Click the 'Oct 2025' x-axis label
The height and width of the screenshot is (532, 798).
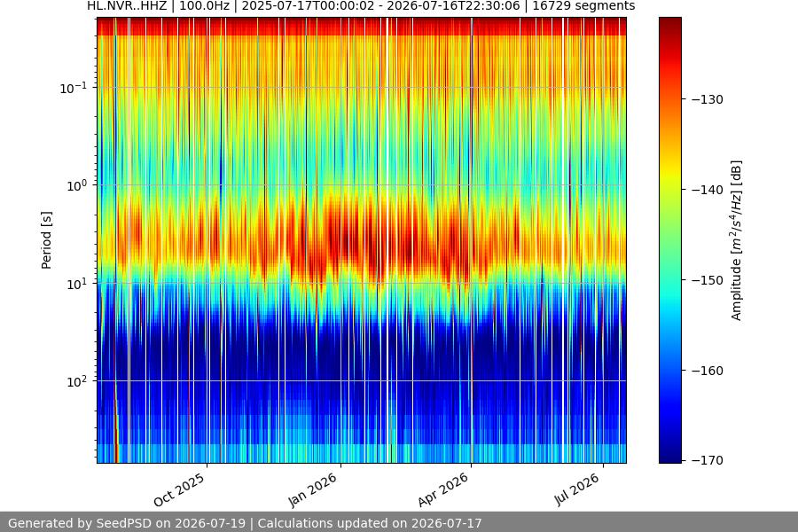179,489
